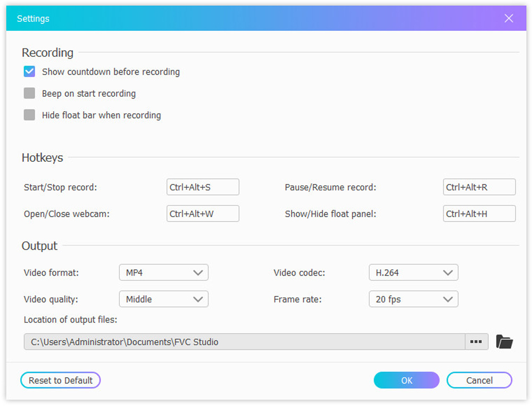Viewport: 532px width, 406px height.
Task: Click the Video format dropdown chevron arrow
Action: pyautogui.click(x=198, y=272)
